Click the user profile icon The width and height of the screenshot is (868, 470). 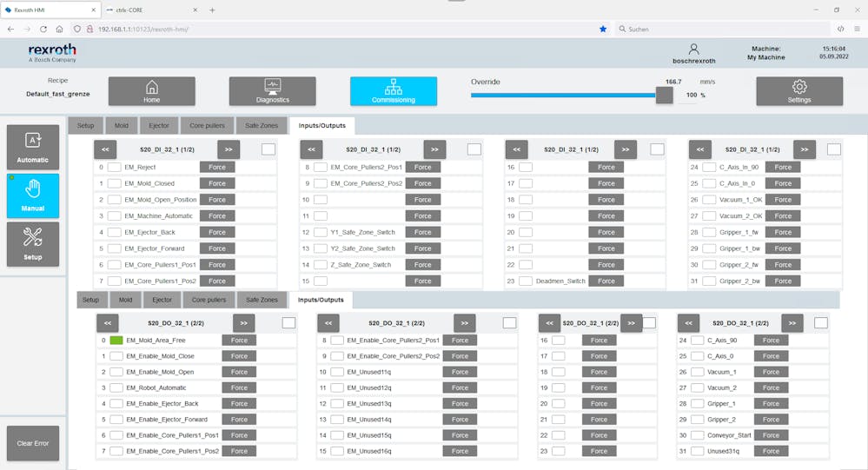(x=693, y=50)
